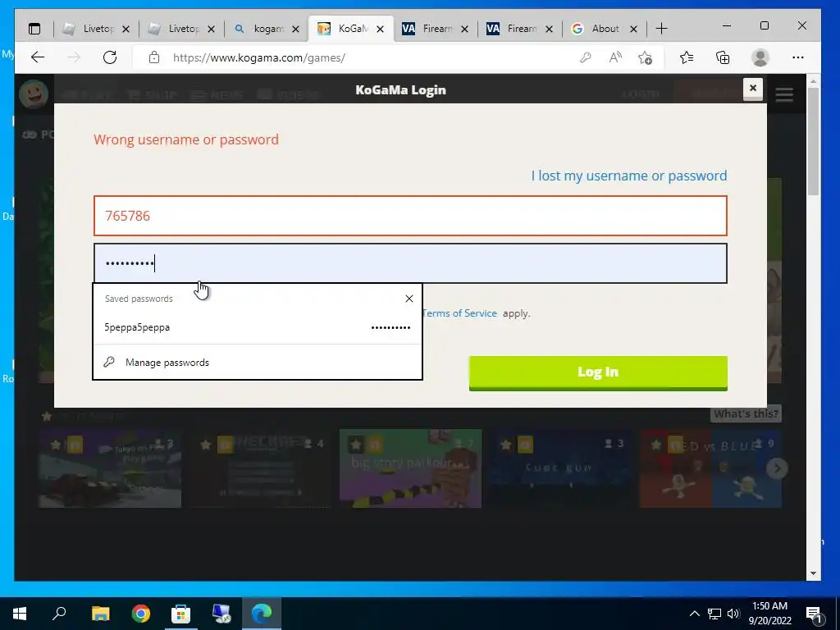This screenshot has height=630, width=840.
Task: Select Manage passwords option
Action: click(257, 363)
